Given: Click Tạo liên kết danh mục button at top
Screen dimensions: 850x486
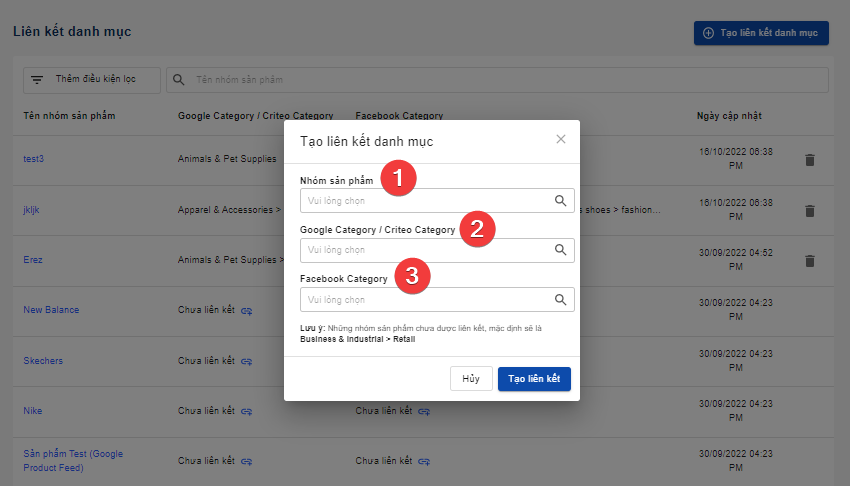Looking at the screenshot, I should tap(761, 33).
